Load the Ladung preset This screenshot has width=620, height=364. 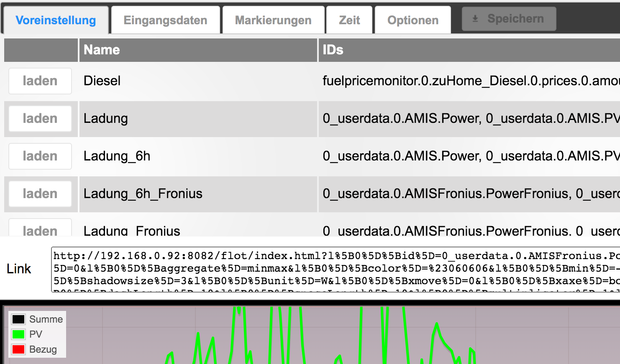tap(40, 119)
